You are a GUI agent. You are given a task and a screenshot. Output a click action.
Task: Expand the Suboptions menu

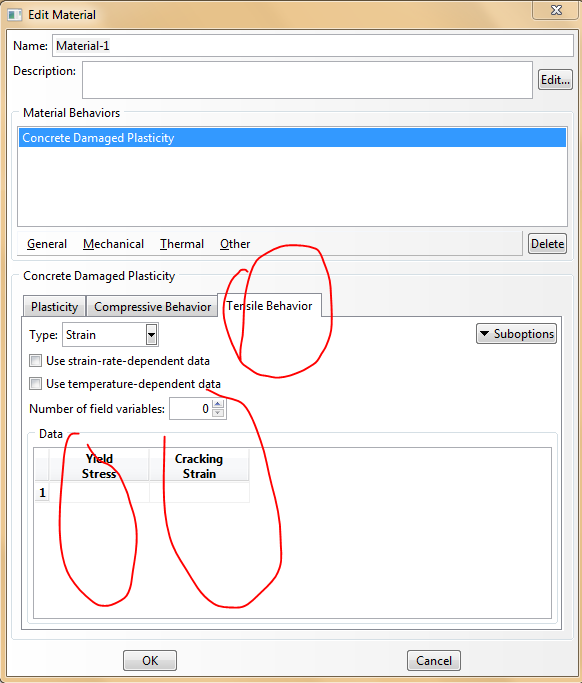516,334
